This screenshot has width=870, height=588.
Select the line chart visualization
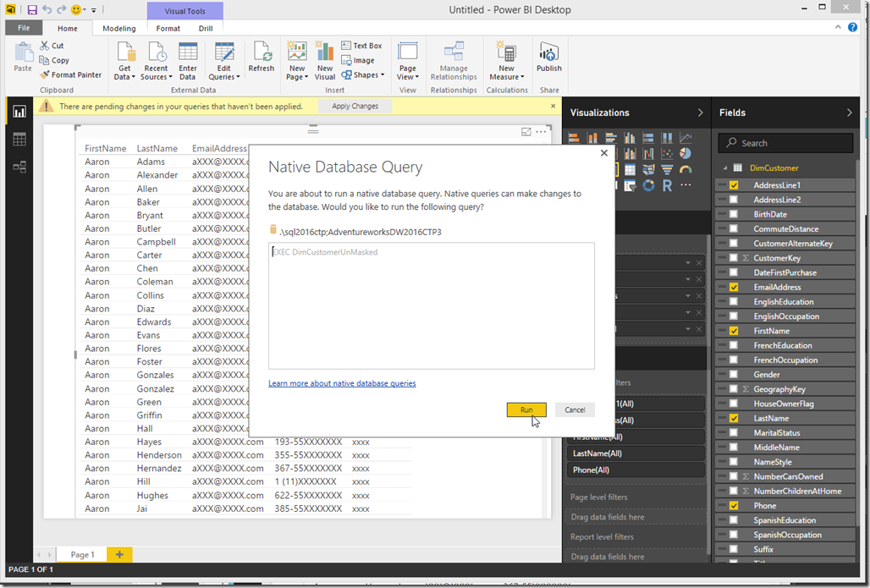pos(686,138)
